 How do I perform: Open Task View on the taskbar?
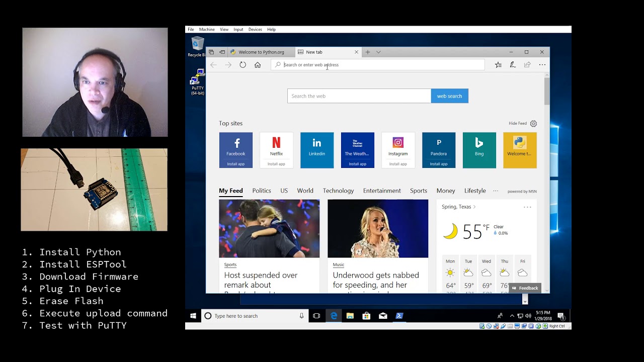pos(316,316)
